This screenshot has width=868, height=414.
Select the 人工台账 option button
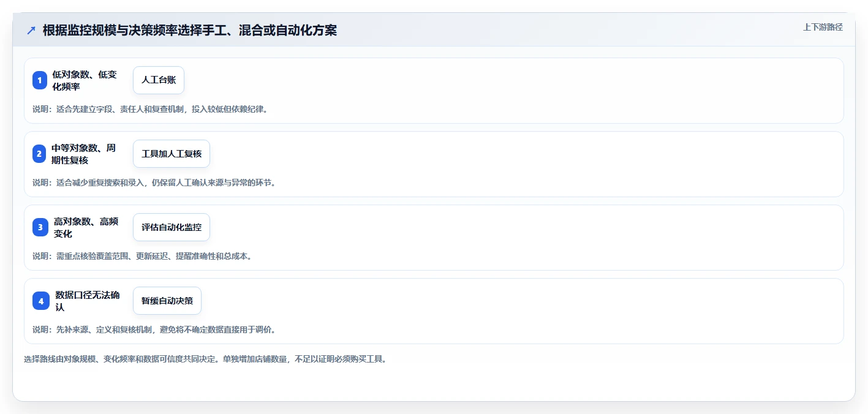tap(159, 80)
